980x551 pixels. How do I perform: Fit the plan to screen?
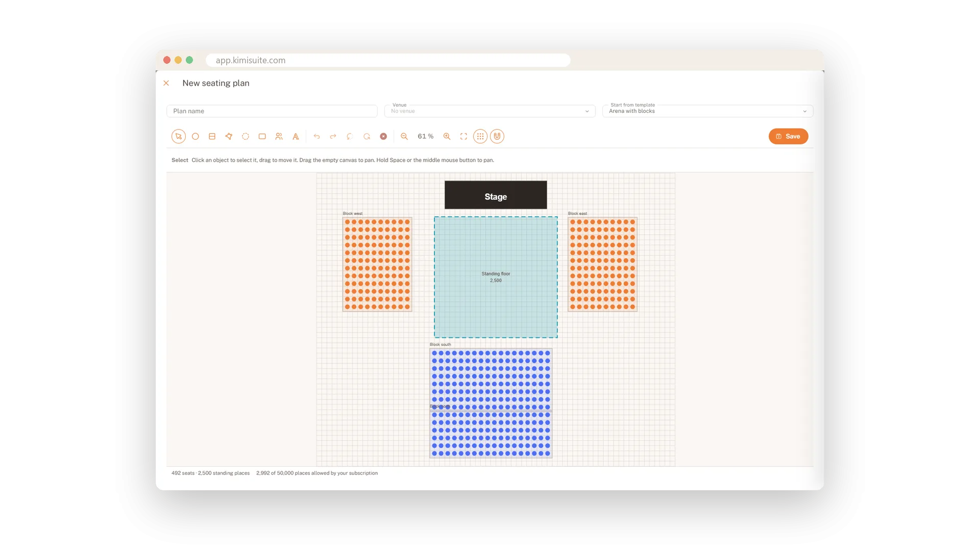click(x=463, y=136)
